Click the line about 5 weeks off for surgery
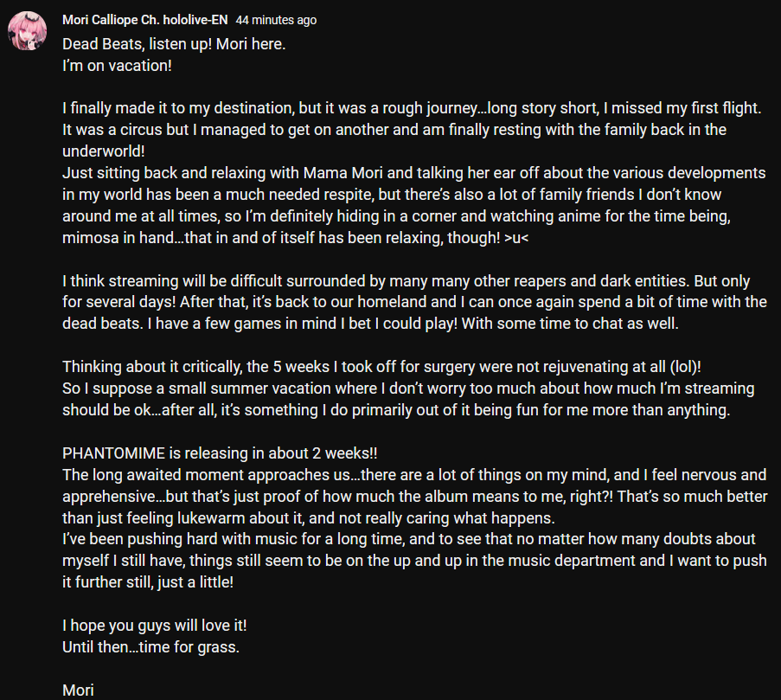Screen dimensions: 781x700 pyautogui.click(x=381, y=367)
